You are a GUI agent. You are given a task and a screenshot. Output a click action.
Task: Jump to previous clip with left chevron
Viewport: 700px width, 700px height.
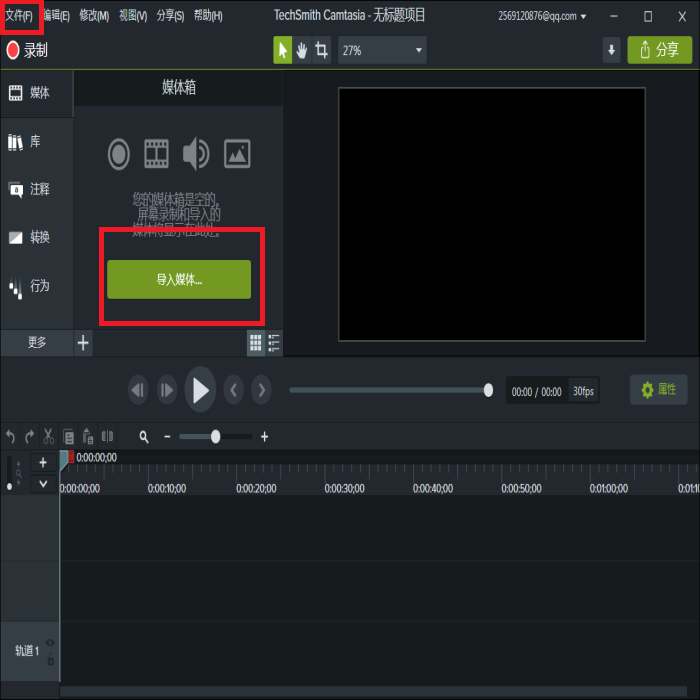[x=233, y=390]
